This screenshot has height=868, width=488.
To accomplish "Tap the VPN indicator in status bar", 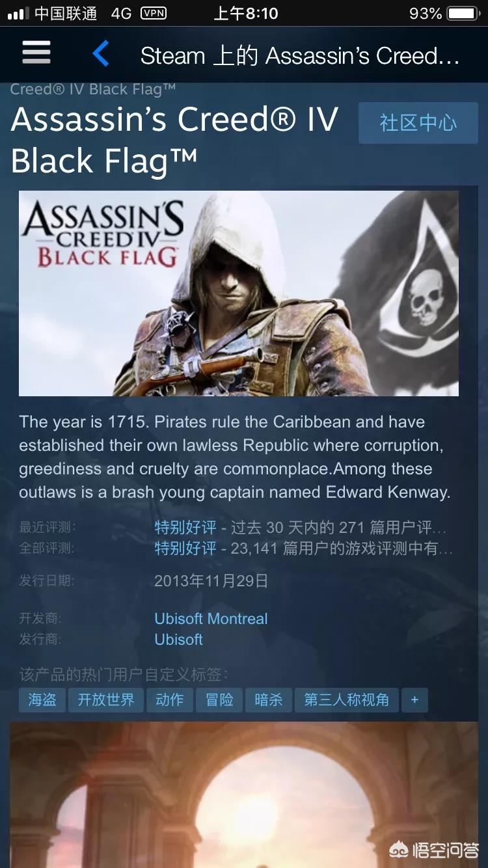I will point(153,13).
